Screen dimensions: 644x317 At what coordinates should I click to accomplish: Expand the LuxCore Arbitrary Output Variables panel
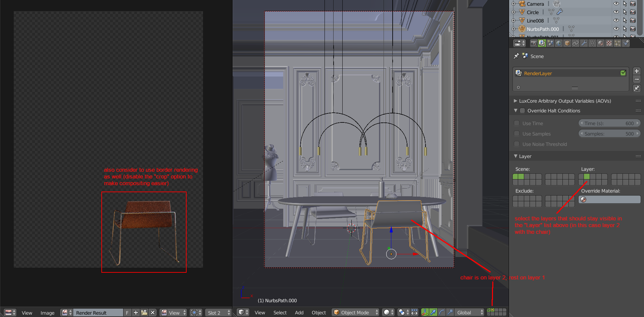515,101
